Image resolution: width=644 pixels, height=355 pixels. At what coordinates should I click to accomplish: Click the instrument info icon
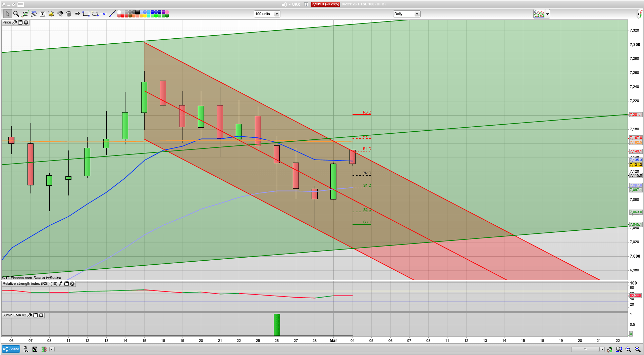pyautogui.click(x=306, y=4)
